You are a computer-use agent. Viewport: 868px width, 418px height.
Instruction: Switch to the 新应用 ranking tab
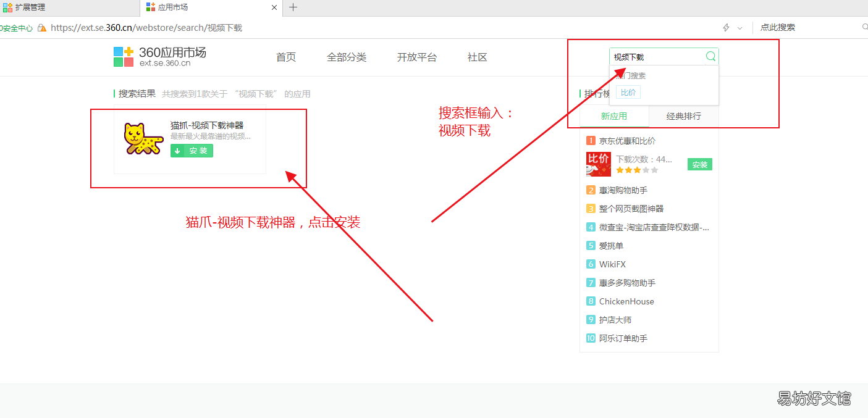(x=614, y=116)
